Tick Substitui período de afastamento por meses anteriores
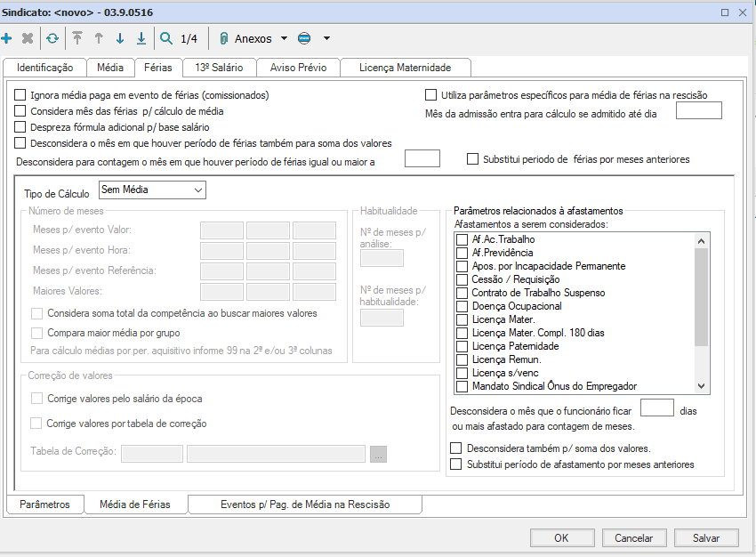 click(x=457, y=464)
